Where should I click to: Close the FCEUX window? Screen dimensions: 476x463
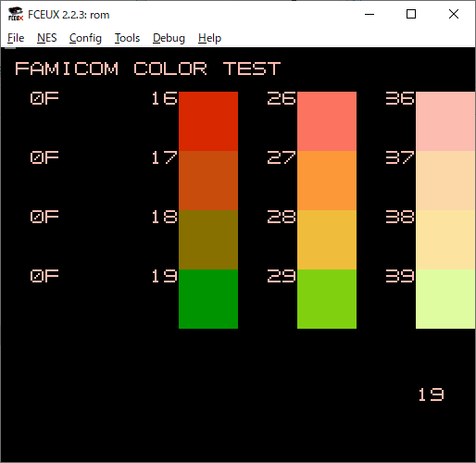(x=454, y=14)
